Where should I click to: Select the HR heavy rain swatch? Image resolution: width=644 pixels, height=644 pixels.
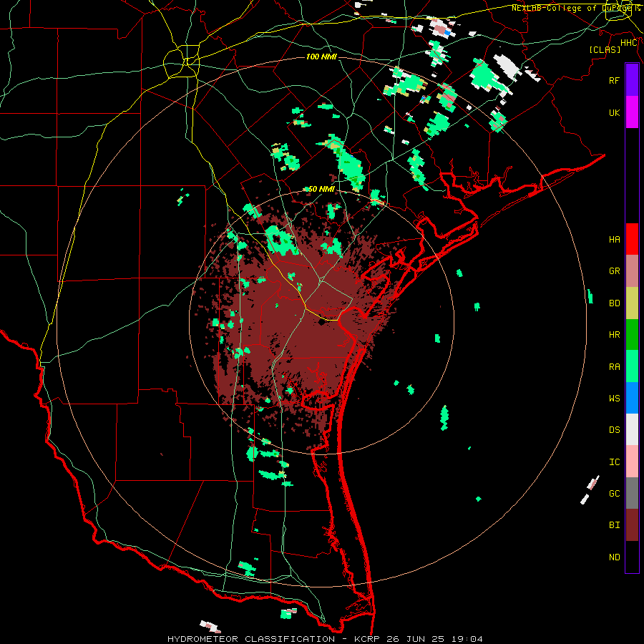632,334
